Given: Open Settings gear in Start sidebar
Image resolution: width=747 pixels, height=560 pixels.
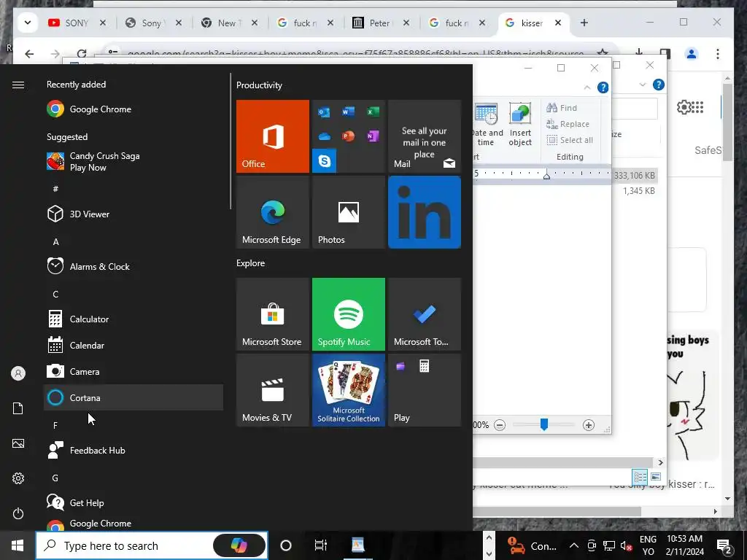Looking at the screenshot, I should coord(18,478).
